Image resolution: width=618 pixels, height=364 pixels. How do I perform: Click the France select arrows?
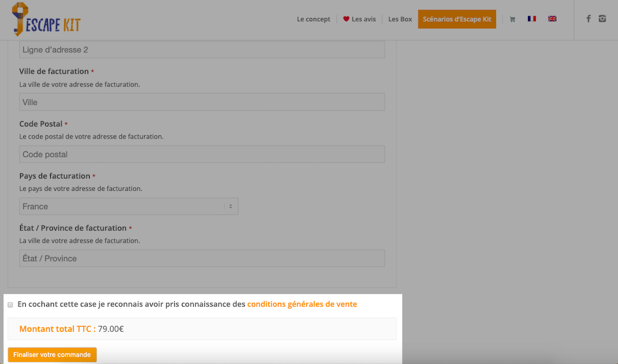pos(231,206)
